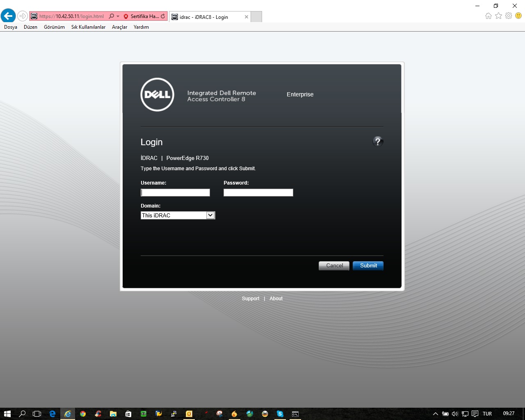Click the Submit button
The width and height of the screenshot is (525, 420).
point(368,266)
